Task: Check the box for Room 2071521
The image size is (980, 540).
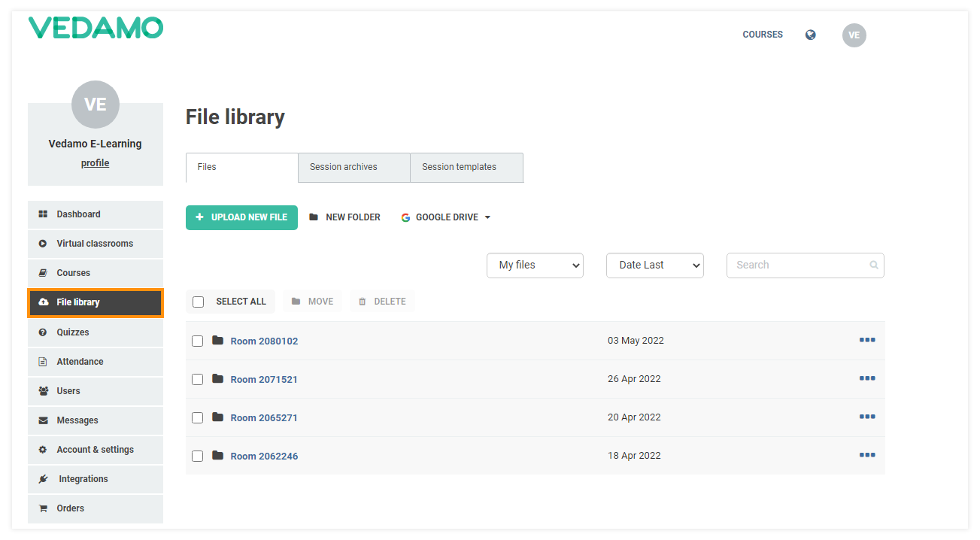Action: [197, 379]
